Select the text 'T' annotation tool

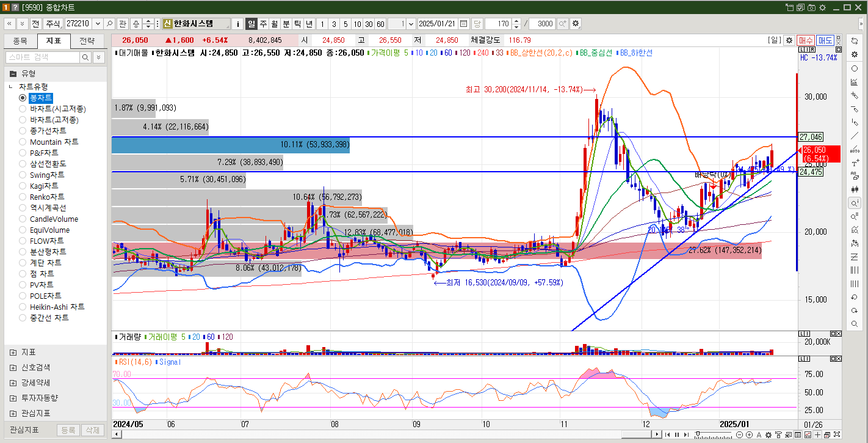(x=854, y=163)
